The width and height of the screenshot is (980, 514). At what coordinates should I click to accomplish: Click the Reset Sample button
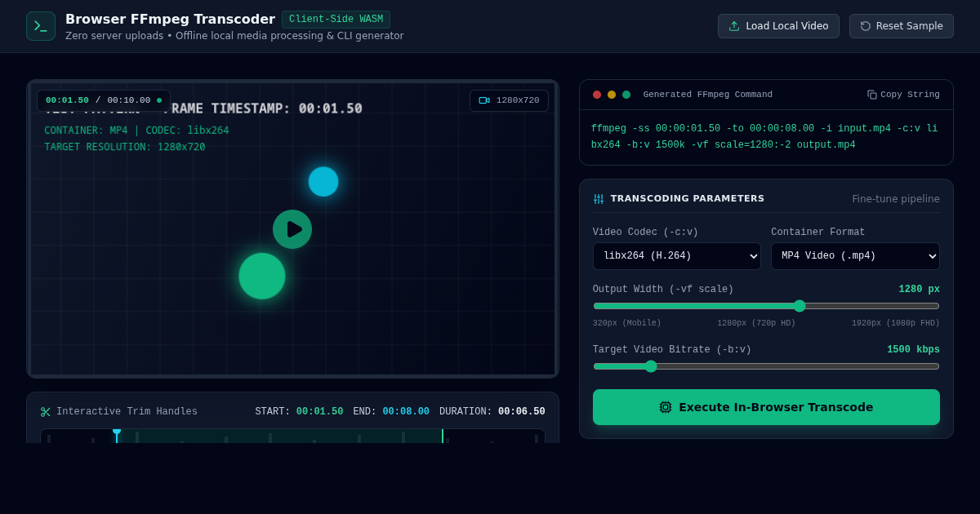pyautogui.click(x=902, y=26)
